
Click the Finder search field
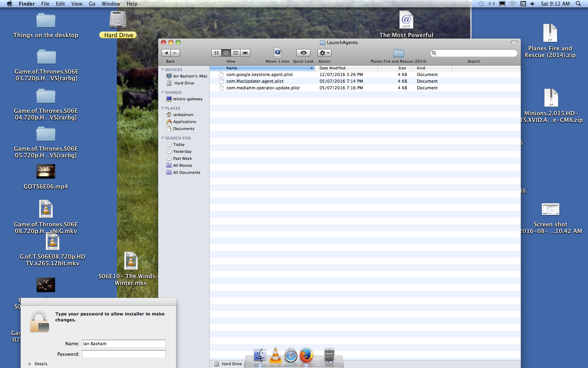point(474,53)
